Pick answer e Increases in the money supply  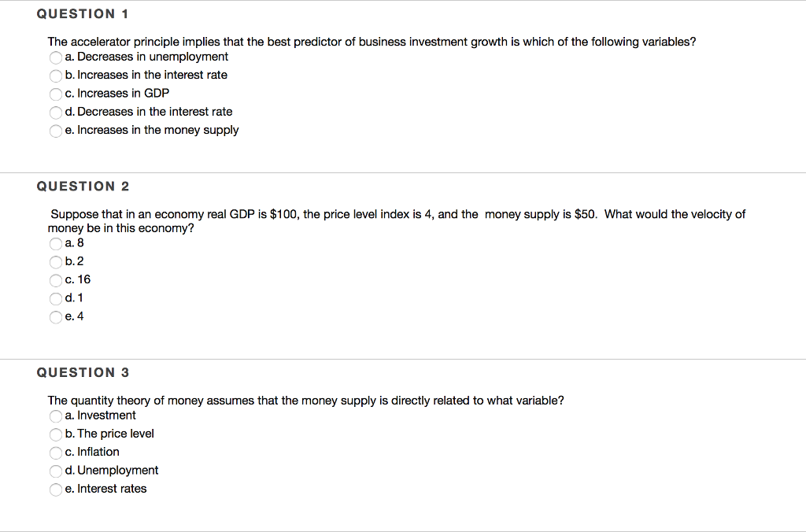[x=55, y=131]
